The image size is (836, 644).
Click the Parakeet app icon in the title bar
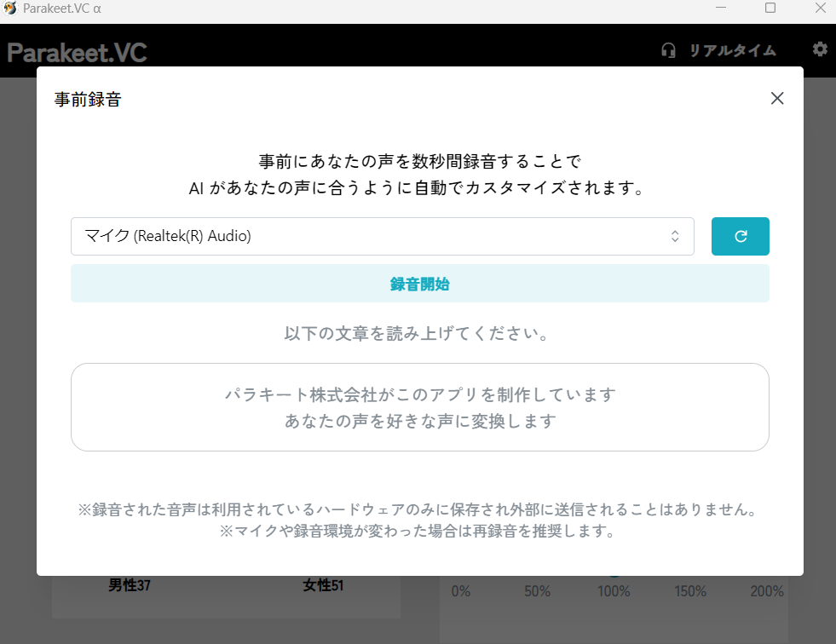coord(10,9)
